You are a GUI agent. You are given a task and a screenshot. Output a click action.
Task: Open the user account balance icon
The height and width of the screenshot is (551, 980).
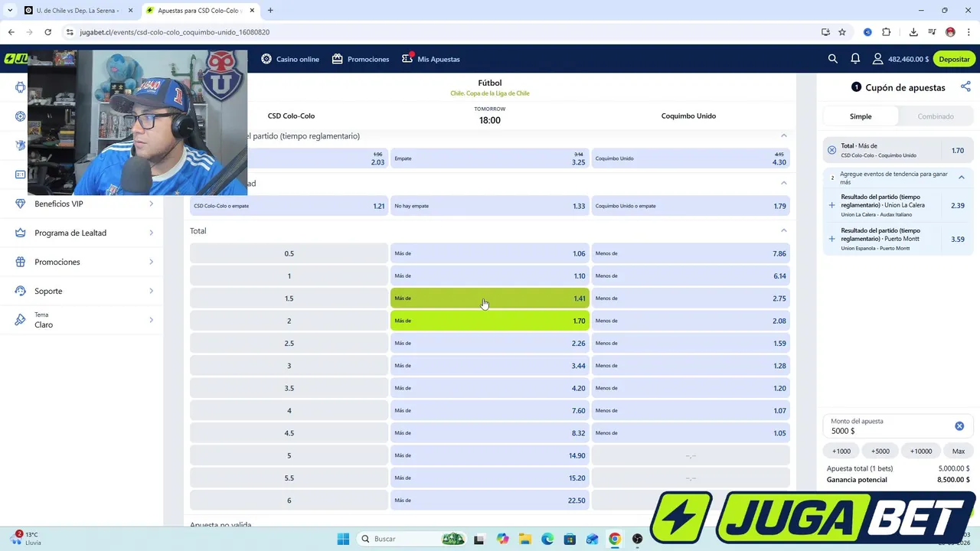tap(877, 59)
